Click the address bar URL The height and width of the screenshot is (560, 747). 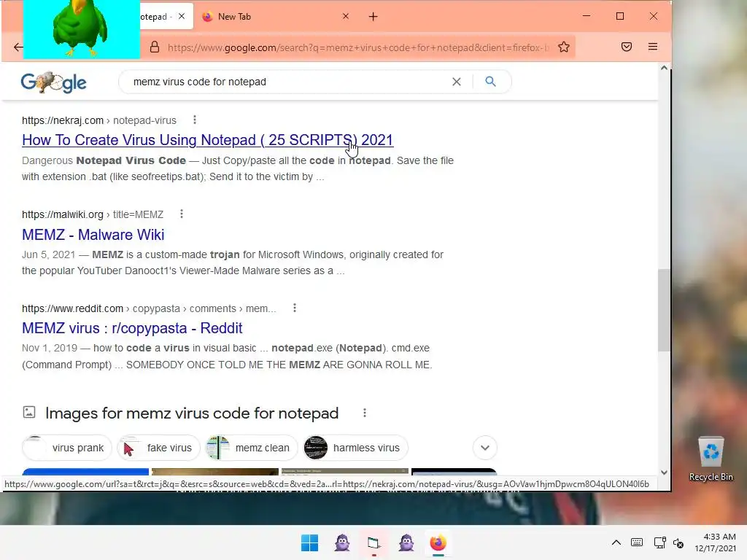[x=357, y=47]
